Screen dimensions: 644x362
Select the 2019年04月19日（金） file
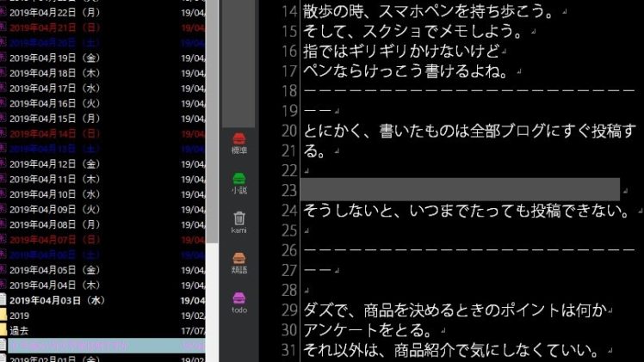coord(56,58)
